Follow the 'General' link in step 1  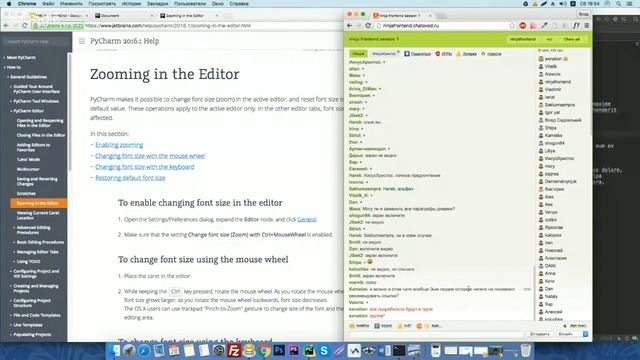(x=307, y=220)
